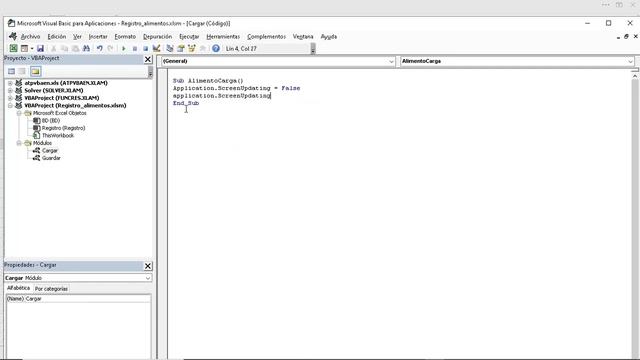Toggle Design Mode icon
Image resolution: width=640 pixels, height=360 pixels.
click(156, 49)
